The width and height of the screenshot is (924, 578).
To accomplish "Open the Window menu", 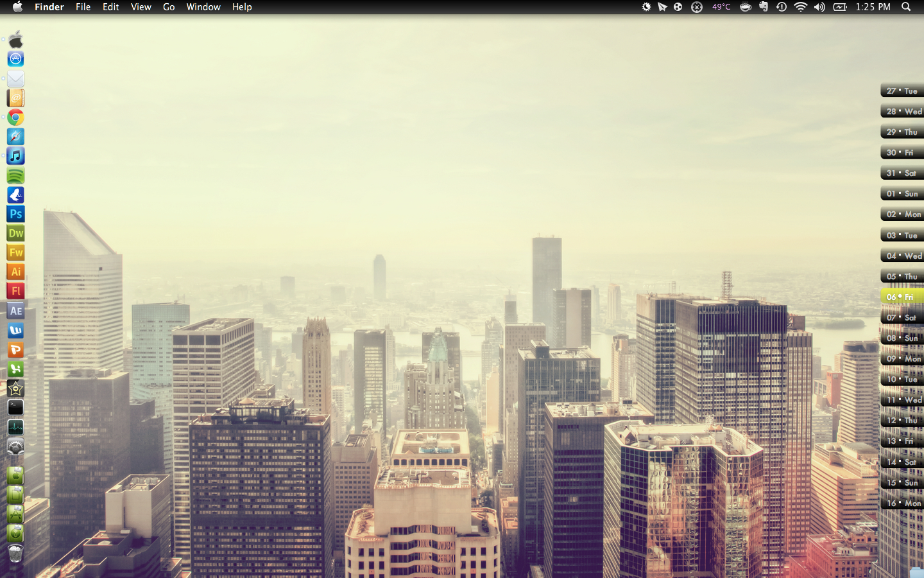I will coord(203,7).
